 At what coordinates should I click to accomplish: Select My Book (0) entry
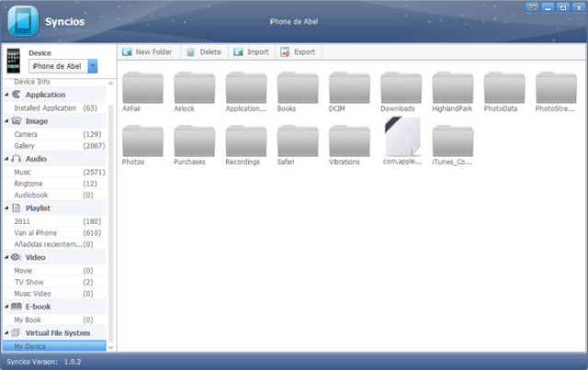click(55, 320)
